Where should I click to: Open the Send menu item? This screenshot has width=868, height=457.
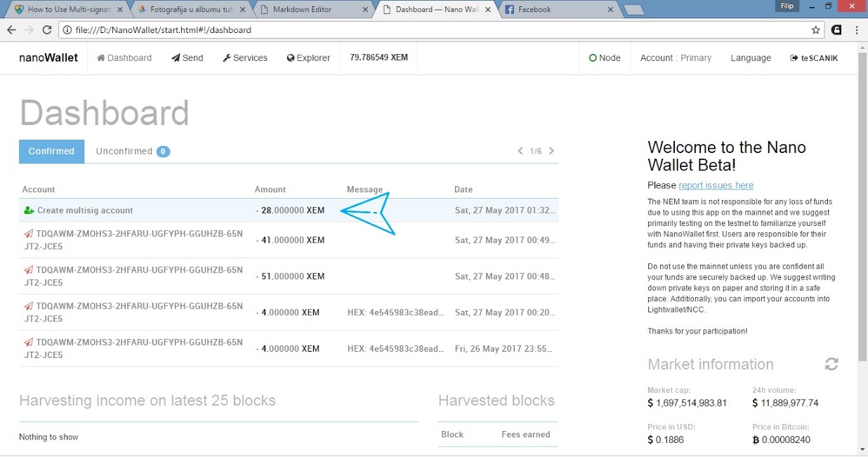(188, 58)
